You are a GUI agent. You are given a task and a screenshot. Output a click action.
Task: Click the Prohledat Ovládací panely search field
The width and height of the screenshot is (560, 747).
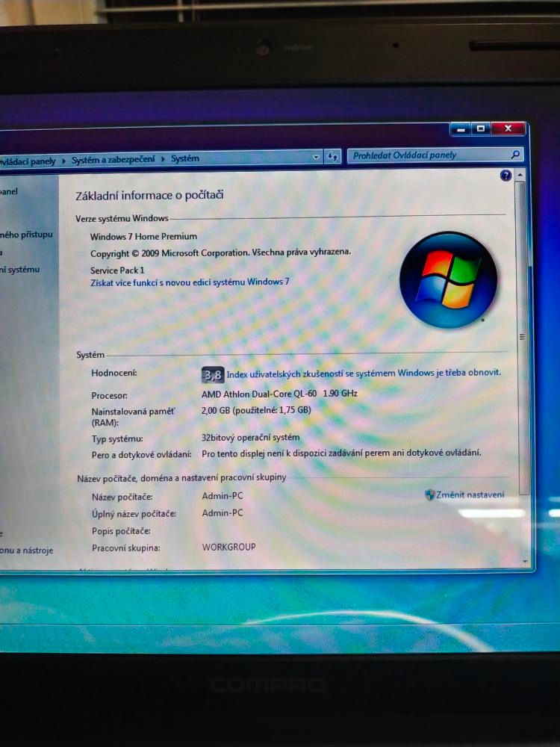pos(435,155)
